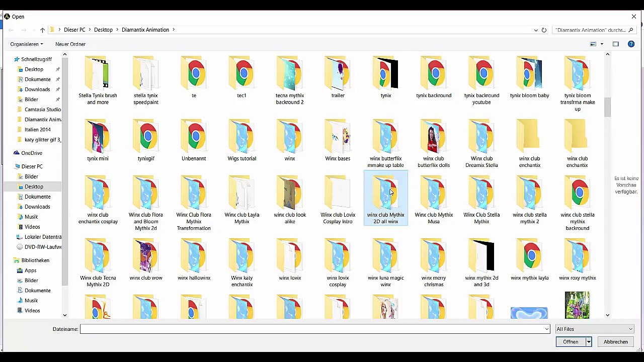
Task: Select Schnellzugriff in the navigation pane
Action: 36,59
